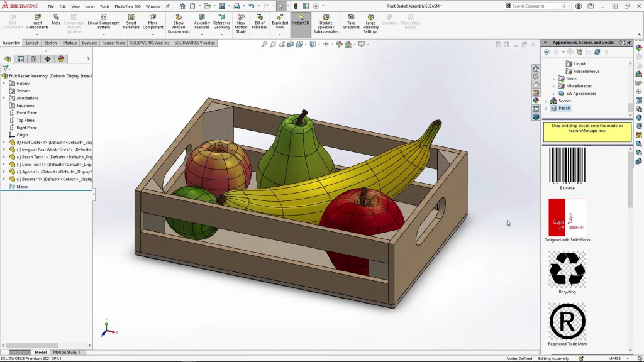Open the Smart Fasteners tool
The height and width of the screenshot is (362, 644).
point(131,22)
